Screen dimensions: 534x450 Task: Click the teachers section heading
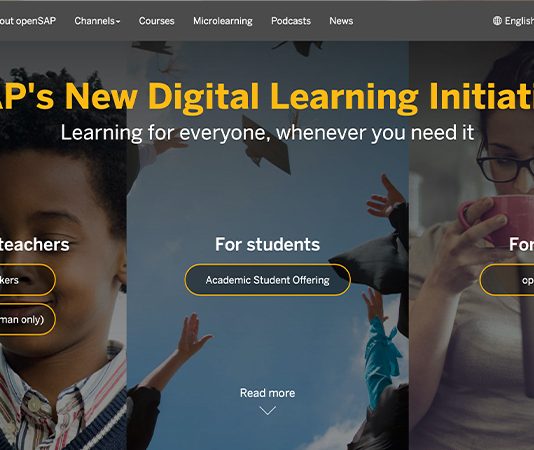[34, 244]
